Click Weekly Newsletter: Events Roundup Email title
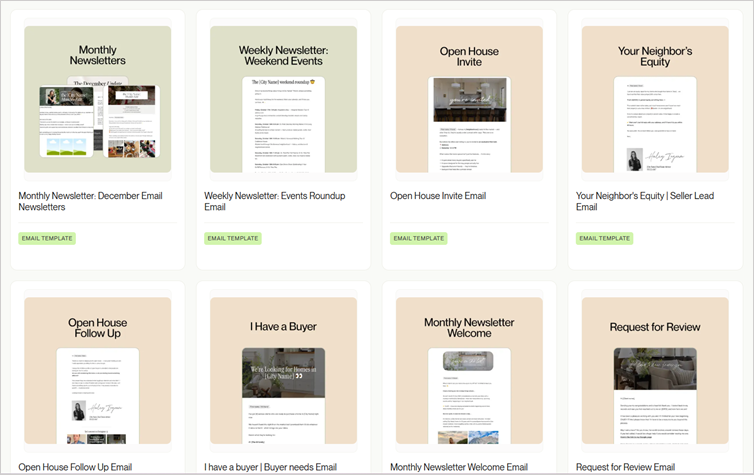Image resolution: width=754 pixels, height=475 pixels. [x=275, y=201]
